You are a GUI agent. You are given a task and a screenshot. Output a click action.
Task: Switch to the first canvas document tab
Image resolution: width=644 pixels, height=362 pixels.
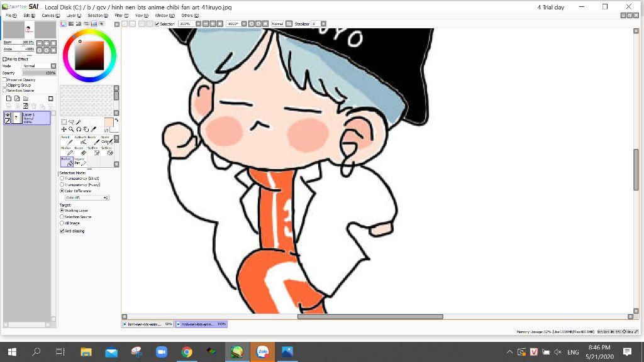[148, 324]
